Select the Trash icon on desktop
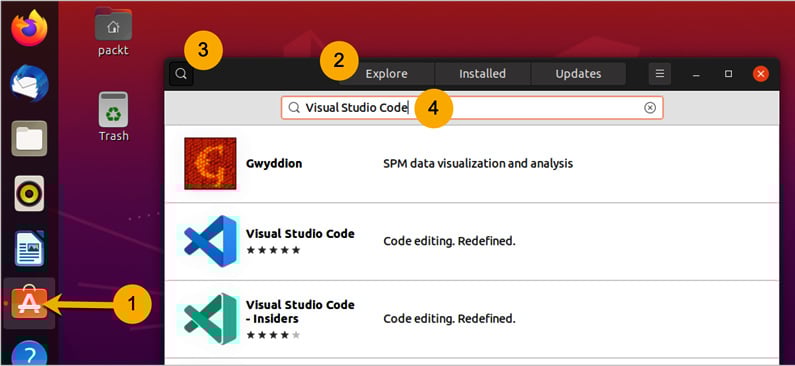The image size is (795, 366). pyautogui.click(x=113, y=117)
